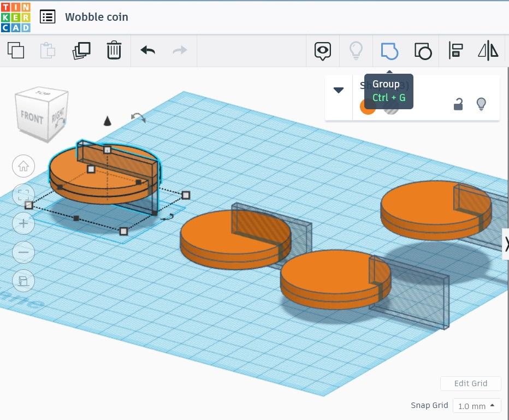Screen dimensions: 509x420
Task: Click the curved rotation handle above selected coin
Action: pos(139,117)
